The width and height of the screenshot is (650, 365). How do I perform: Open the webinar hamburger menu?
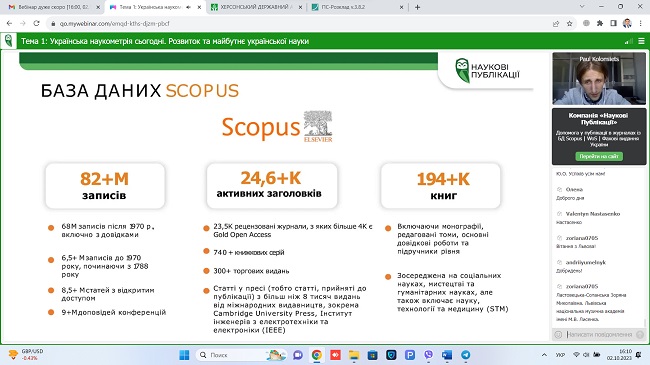(x=641, y=41)
